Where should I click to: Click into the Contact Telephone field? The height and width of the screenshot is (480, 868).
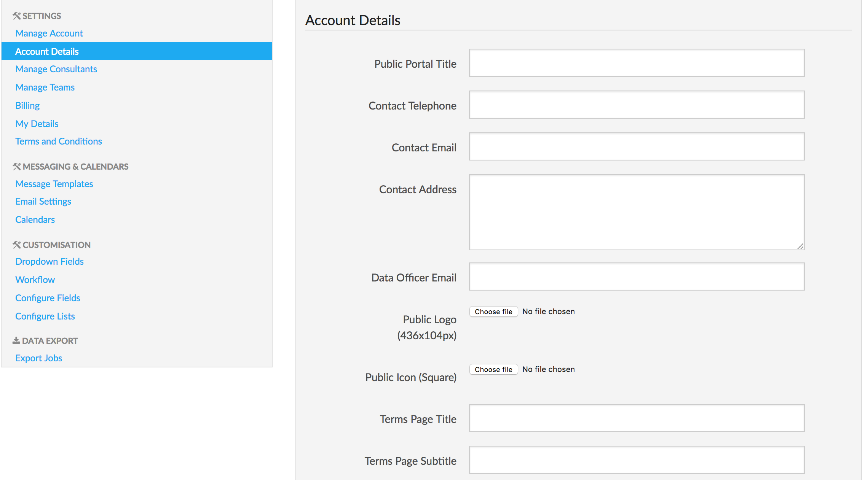(x=637, y=105)
